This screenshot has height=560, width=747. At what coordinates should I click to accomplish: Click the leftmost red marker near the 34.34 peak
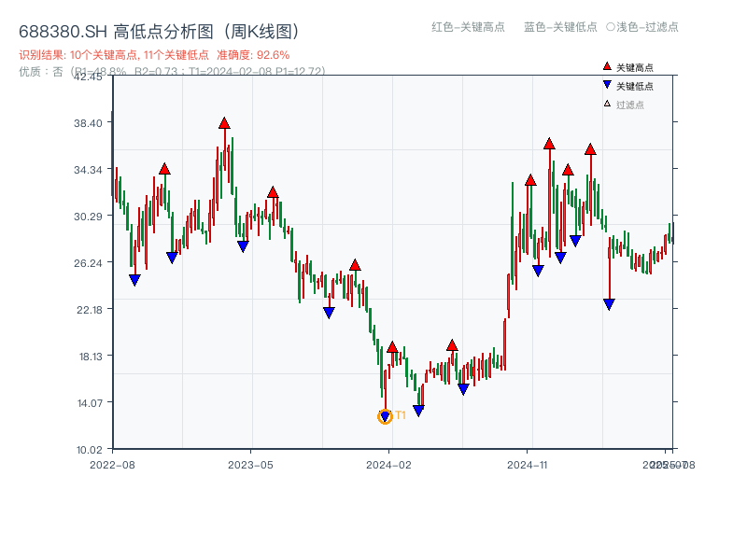(165, 170)
